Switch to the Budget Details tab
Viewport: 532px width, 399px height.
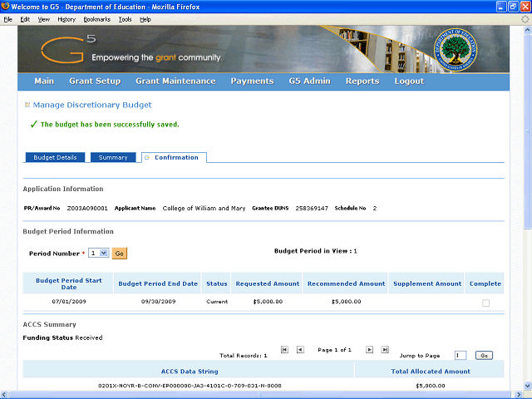[x=55, y=157]
